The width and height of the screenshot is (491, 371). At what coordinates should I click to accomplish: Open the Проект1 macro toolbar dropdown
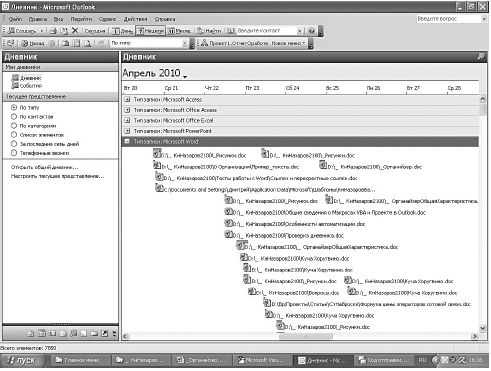[304, 43]
